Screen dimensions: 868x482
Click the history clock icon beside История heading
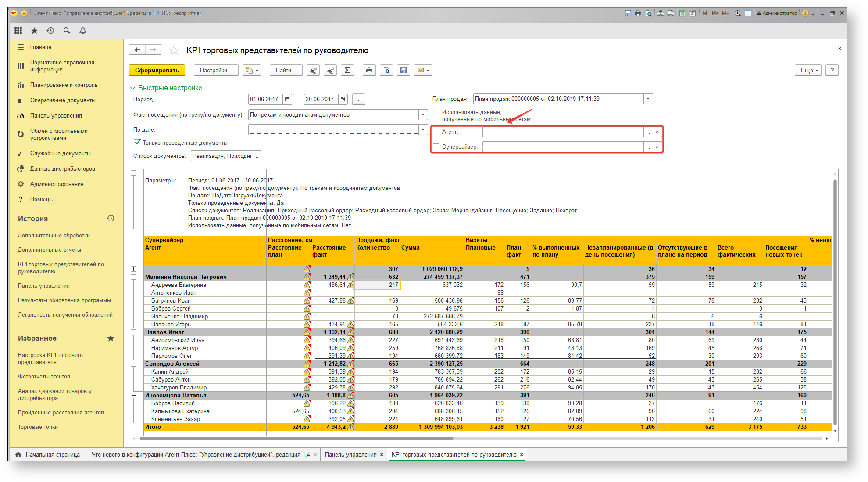111,218
